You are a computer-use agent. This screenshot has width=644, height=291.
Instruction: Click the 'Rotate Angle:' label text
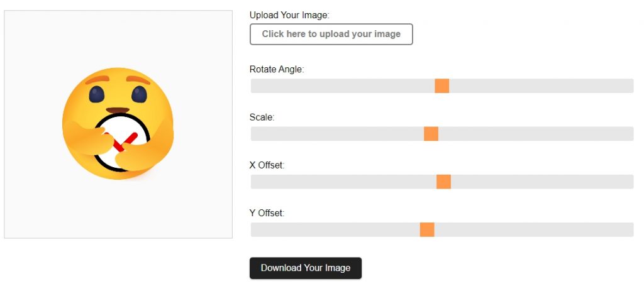pyautogui.click(x=277, y=69)
